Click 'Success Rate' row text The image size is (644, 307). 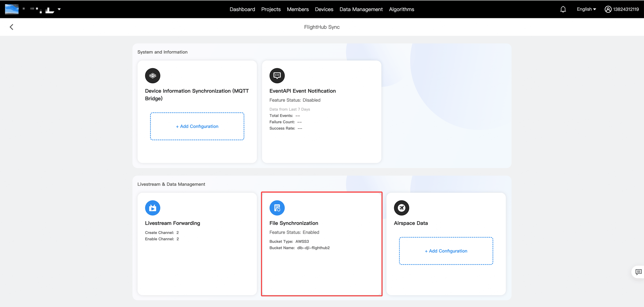286,128
